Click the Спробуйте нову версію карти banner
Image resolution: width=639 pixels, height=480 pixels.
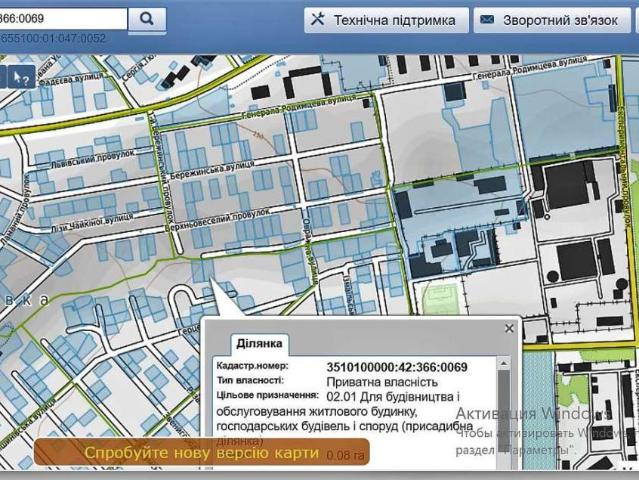click(201, 453)
